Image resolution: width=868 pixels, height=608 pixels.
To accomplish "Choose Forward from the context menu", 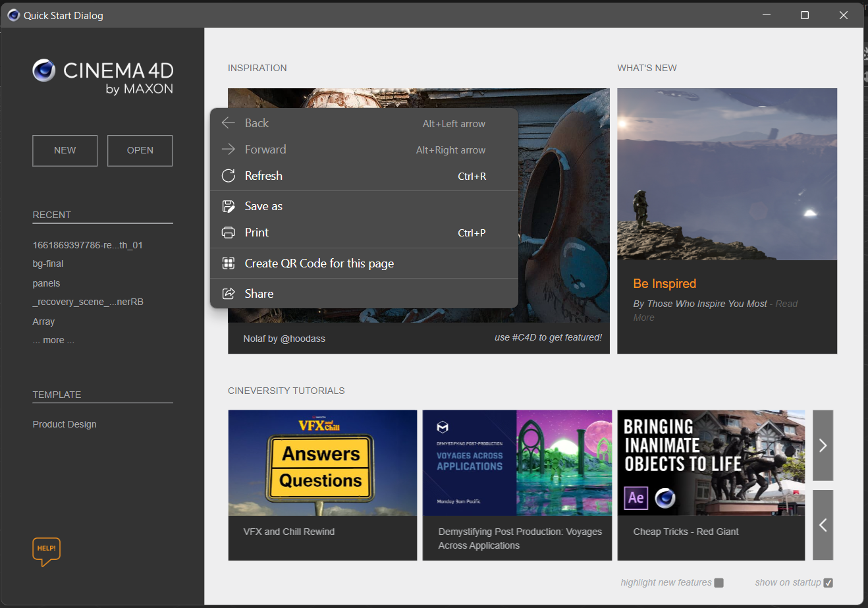I will tap(364, 150).
